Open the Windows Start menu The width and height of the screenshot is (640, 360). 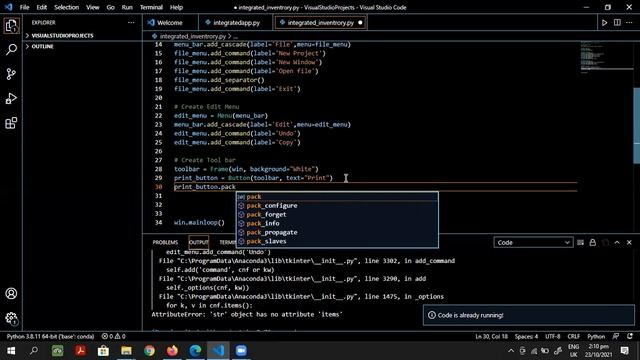(x=11, y=351)
